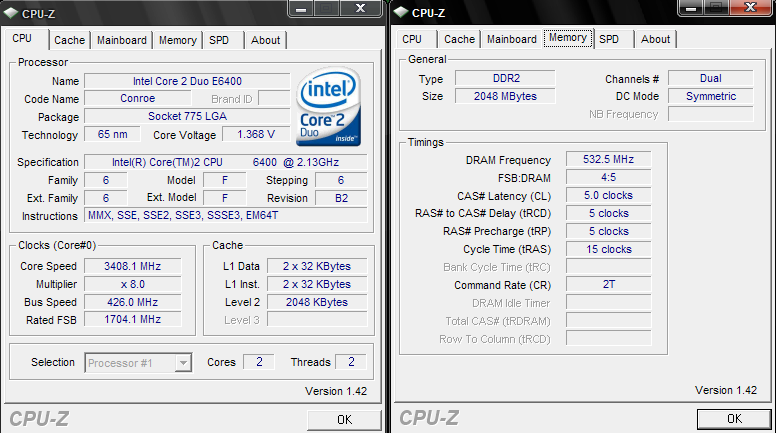Click CPU-Z app icon in left title bar
This screenshot has width=776, height=433.
pos(10,13)
